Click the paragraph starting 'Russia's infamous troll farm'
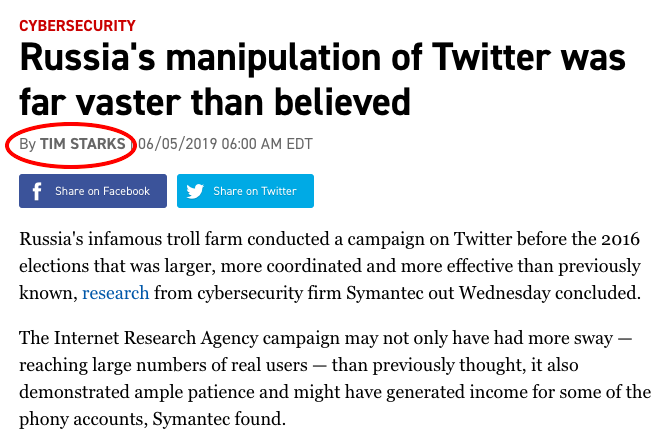Image resolution: width=667 pixels, height=444 pixels. pyautogui.click(x=330, y=266)
